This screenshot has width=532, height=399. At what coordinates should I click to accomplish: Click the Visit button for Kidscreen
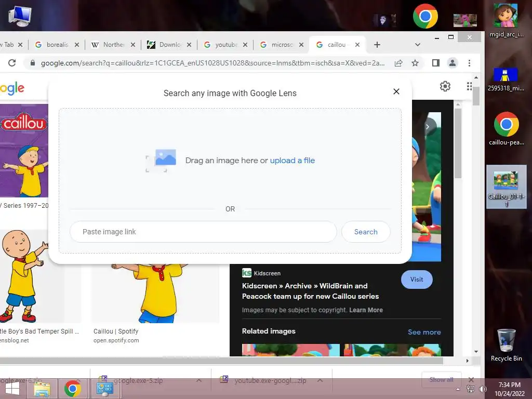pos(417,279)
